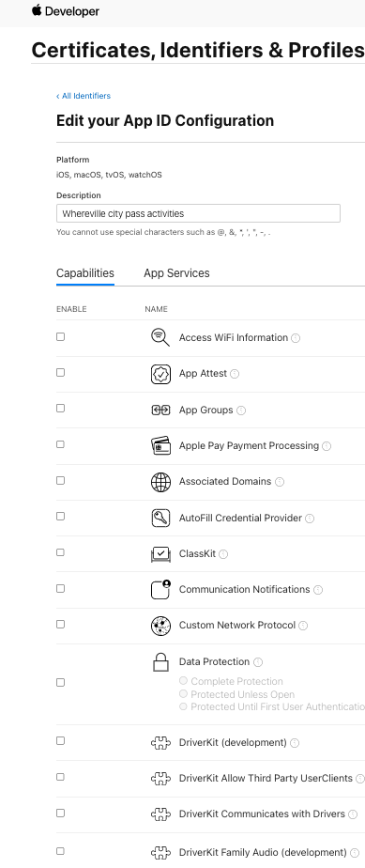Screen dimensions: 365x868
Task: Open info icon next to ClassKit
Action: click(x=223, y=553)
